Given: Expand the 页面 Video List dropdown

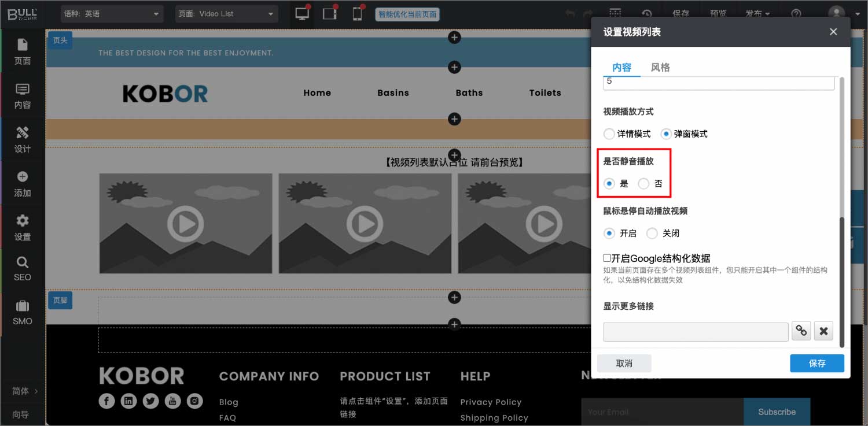Looking at the screenshot, I should 226,14.
